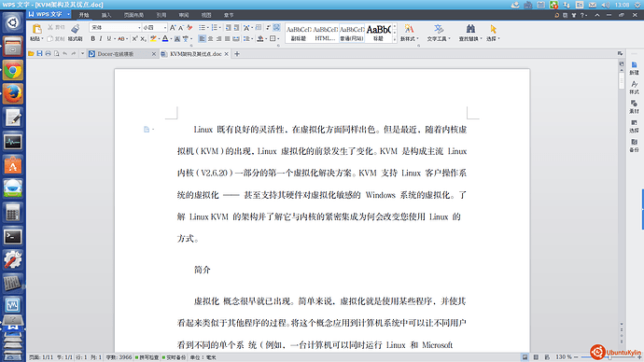The height and width of the screenshot is (362, 644).
Task: Click the yellow highlight color swatch
Action: (x=153, y=38)
